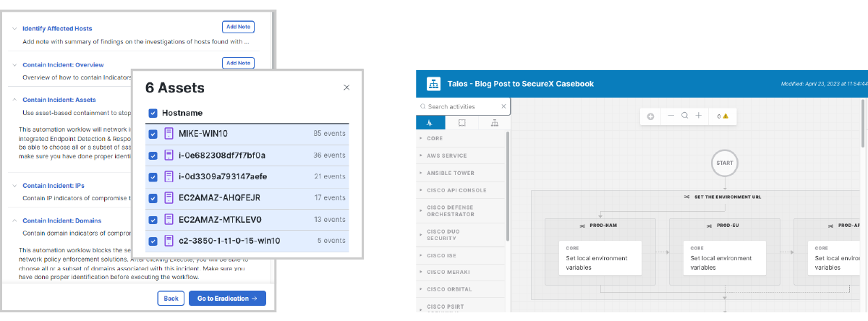Viewport: 868px width, 321px height.
Task: Expand the ANSIBLE TOWER activity category
Action: (x=421, y=174)
